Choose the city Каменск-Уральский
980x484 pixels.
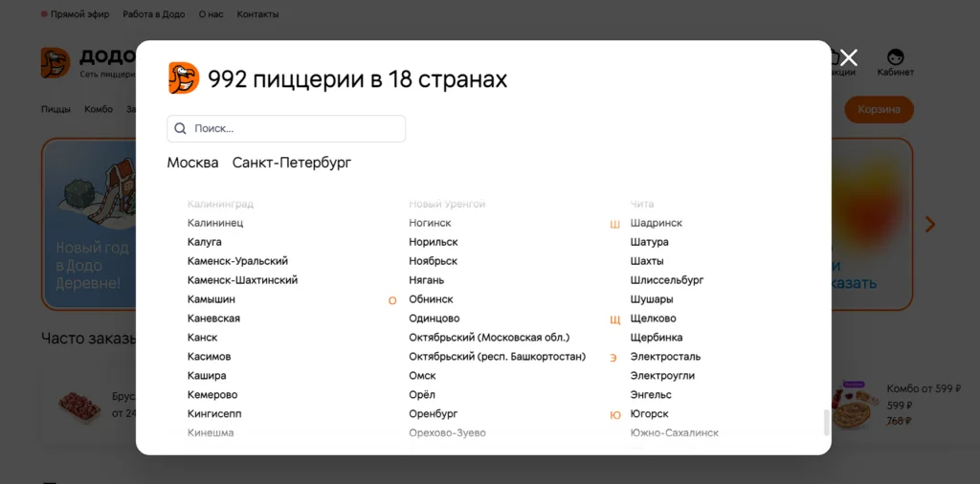tap(237, 261)
